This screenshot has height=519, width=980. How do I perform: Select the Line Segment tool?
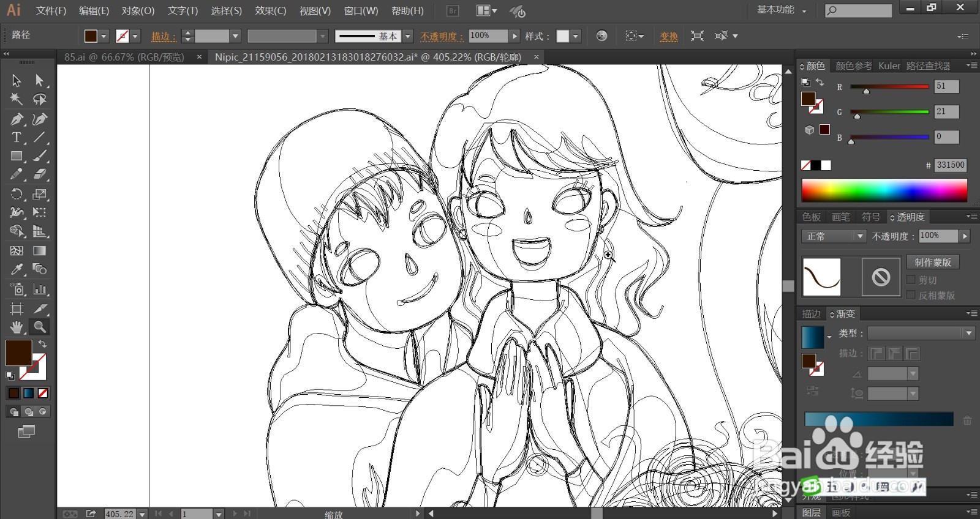tap(40, 137)
